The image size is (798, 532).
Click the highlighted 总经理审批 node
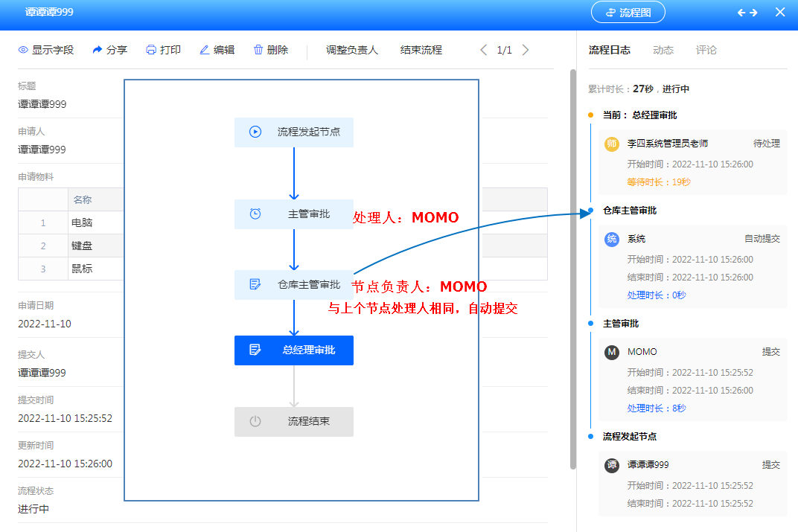click(294, 350)
